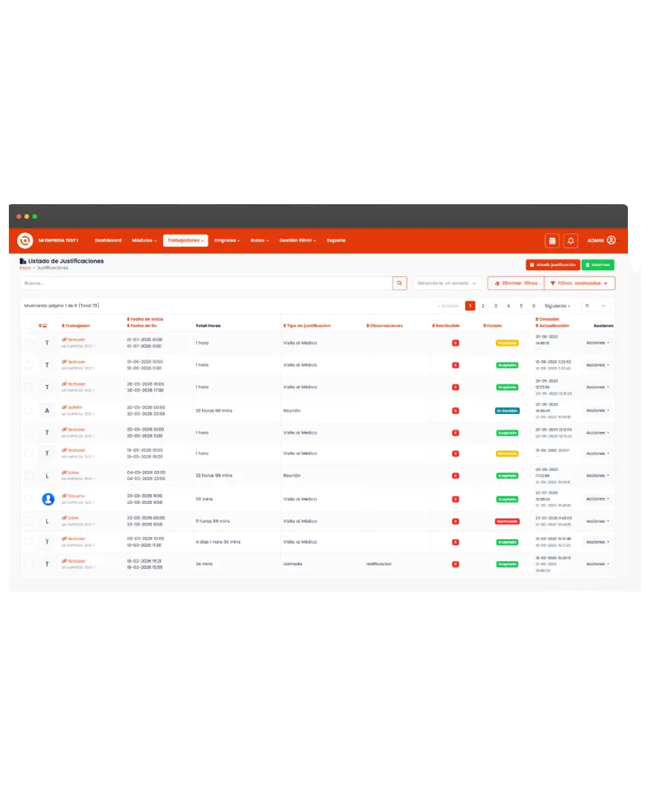
Task: Click the En Revisión status badge
Action: (507, 410)
